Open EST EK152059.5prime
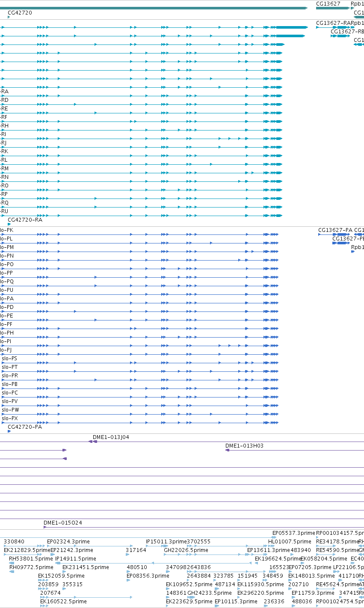The height and width of the screenshot is (608, 364). pyautogui.click(x=61, y=576)
